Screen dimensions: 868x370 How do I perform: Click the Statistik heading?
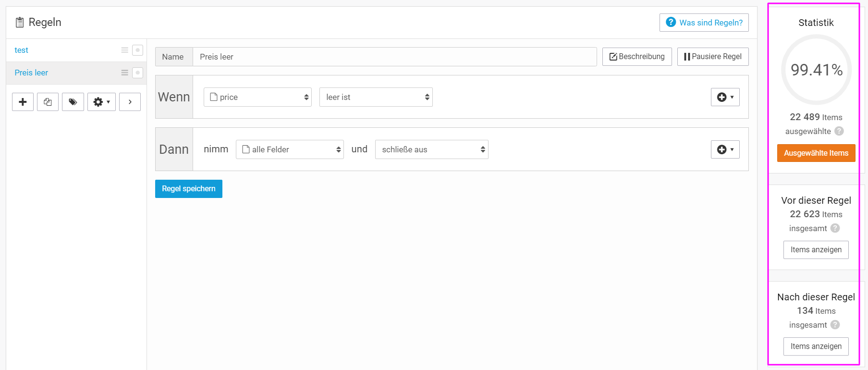[x=816, y=23]
